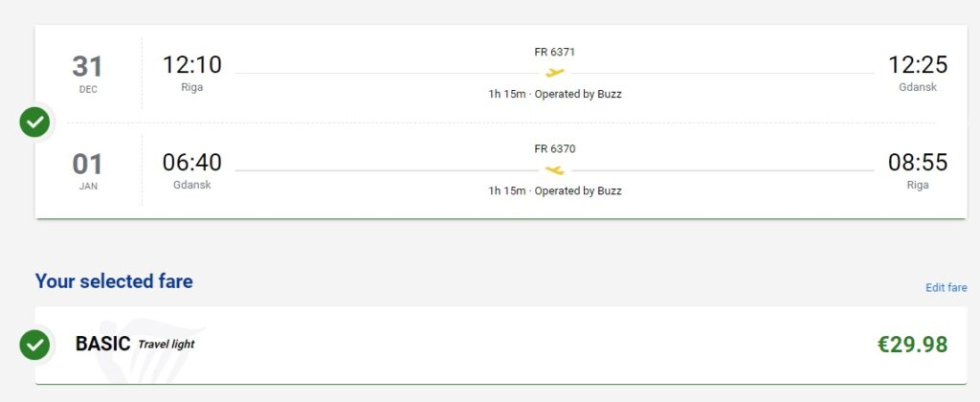
Task: Click the return 1h 15m Operated by Buzz text
Action: pos(554,190)
